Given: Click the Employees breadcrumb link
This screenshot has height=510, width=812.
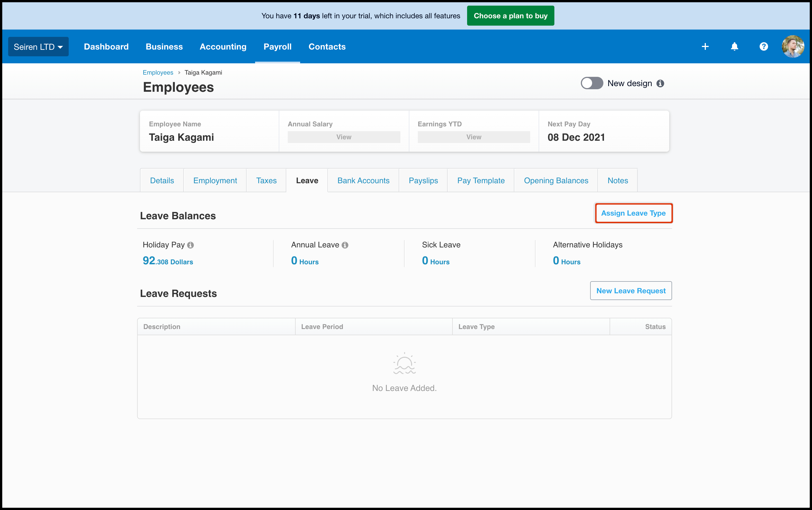Looking at the screenshot, I should (158, 72).
